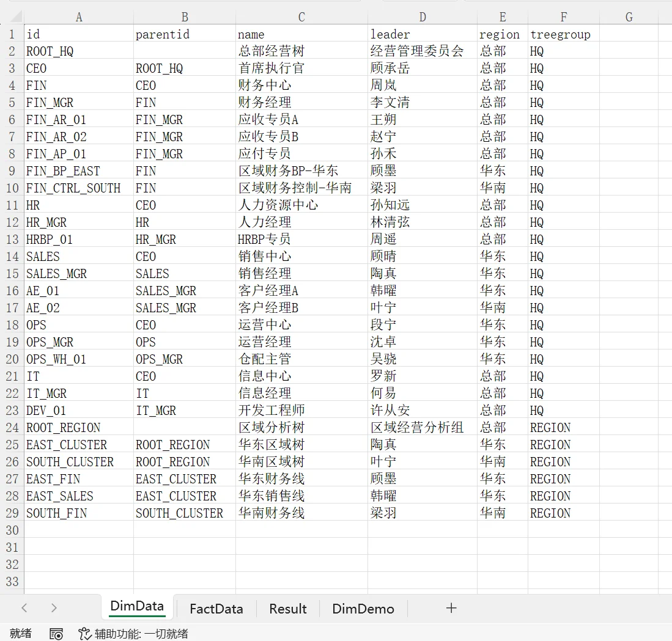Click the 'leader' header cell

tap(423, 34)
